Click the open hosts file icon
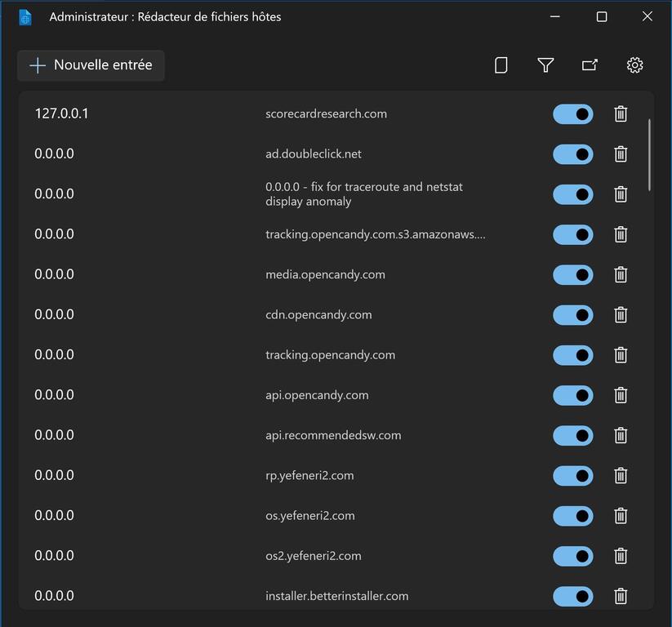 click(x=590, y=65)
